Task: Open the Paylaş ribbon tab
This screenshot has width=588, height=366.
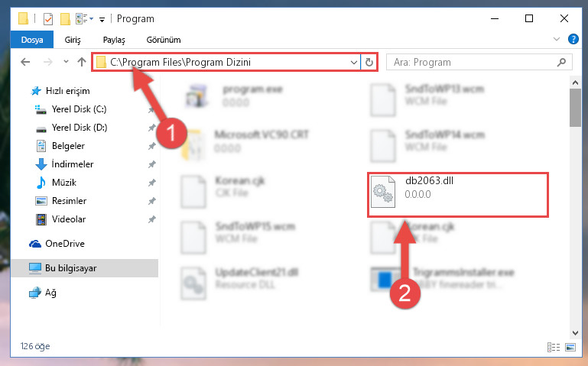Action: pos(114,40)
